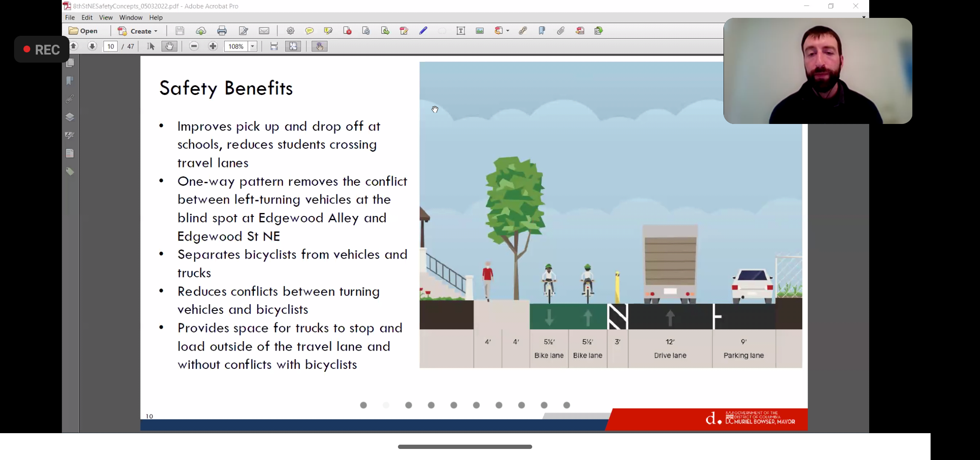
Task: Open the Layers panel in sidebar
Action: [x=70, y=117]
